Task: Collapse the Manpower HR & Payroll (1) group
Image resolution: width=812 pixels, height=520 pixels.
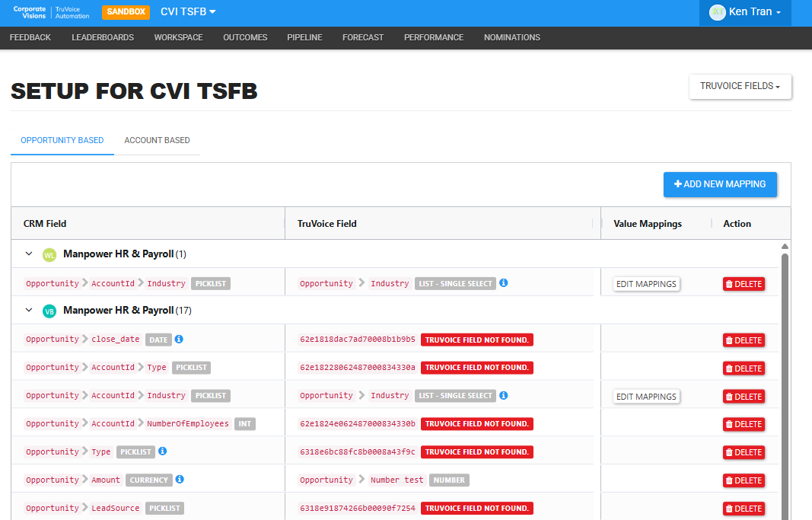Action: (x=29, y=254)
